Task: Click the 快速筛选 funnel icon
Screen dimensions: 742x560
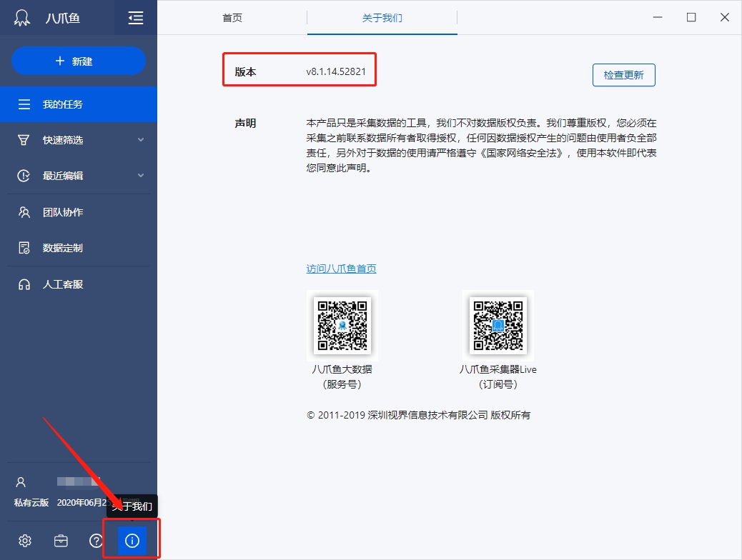Action: click(24, 140)
